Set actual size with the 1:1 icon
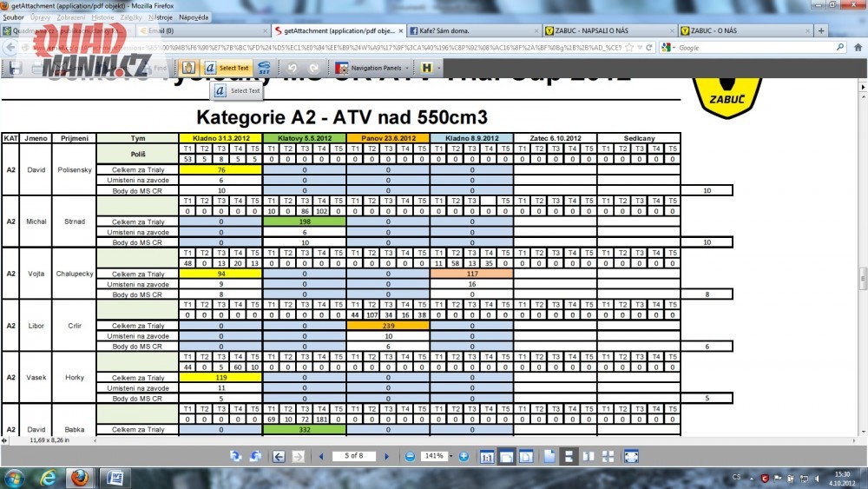 click(x=487, y=456)
